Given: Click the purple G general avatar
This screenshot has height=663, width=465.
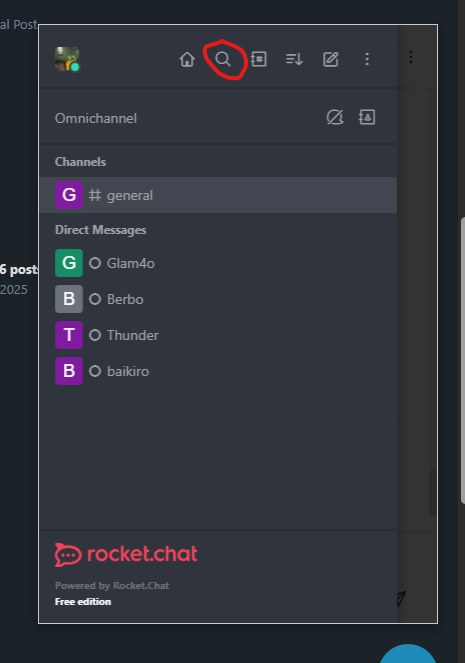Looking at the screenshot, I should [69, 195].
